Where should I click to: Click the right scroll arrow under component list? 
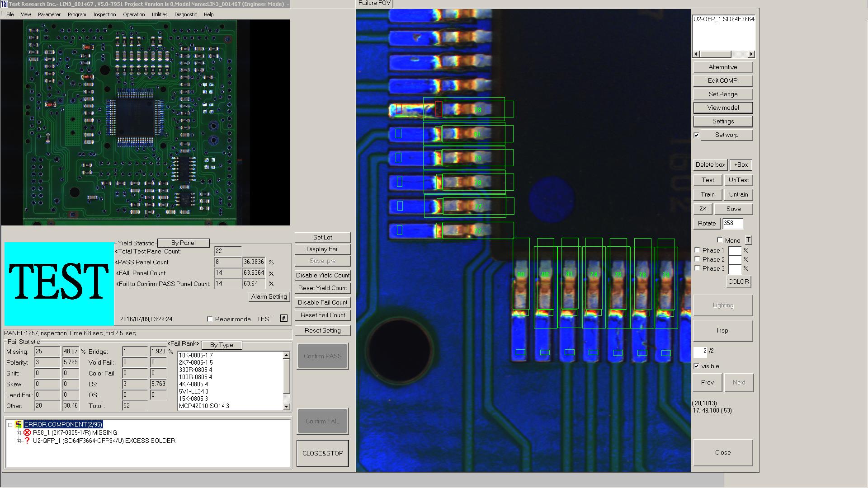(x=751, y=54)
